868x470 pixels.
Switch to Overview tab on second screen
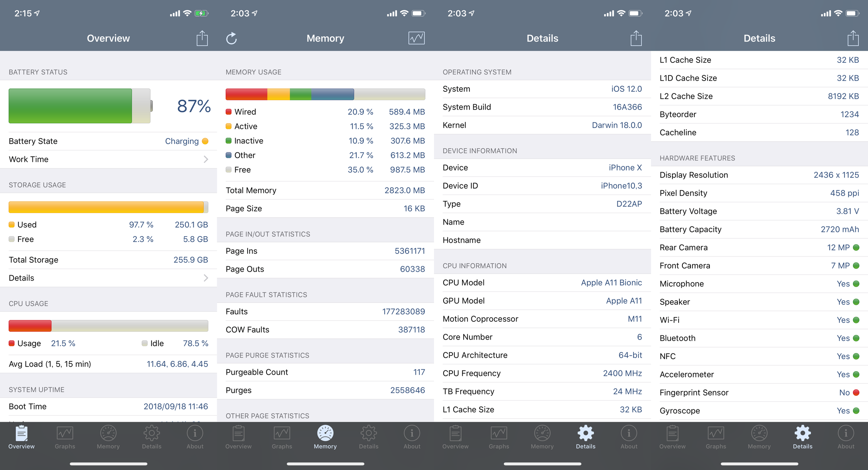click(238, 437)
